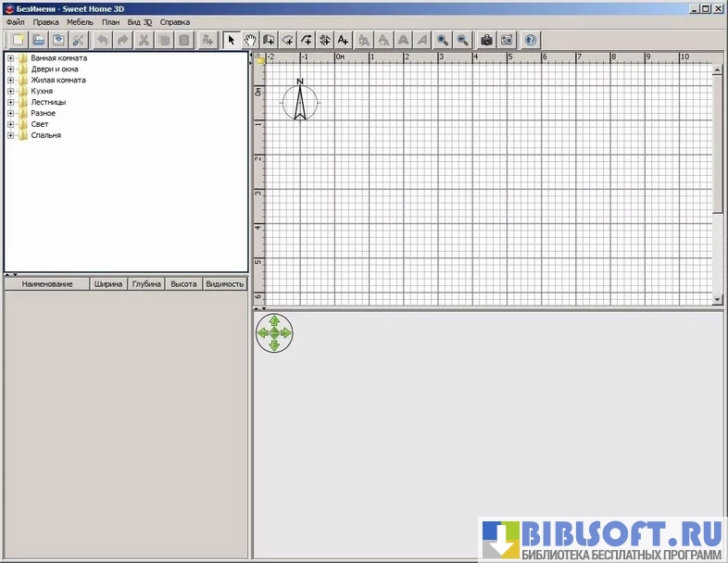Activate the arrow Select mode tool

pos(231,40)
